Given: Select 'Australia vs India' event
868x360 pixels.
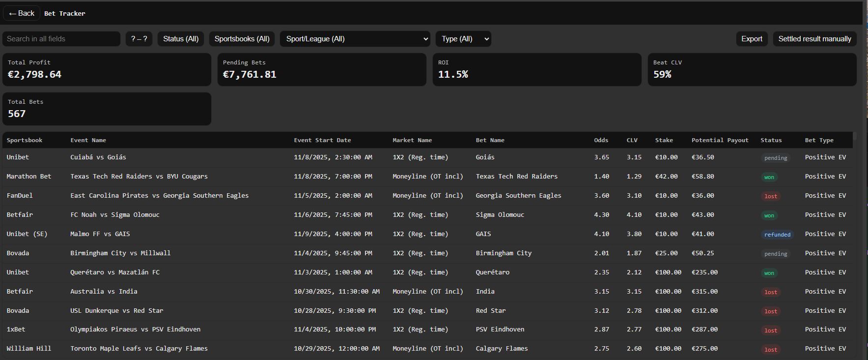Looking at the screenshot, I should (104, 292).
